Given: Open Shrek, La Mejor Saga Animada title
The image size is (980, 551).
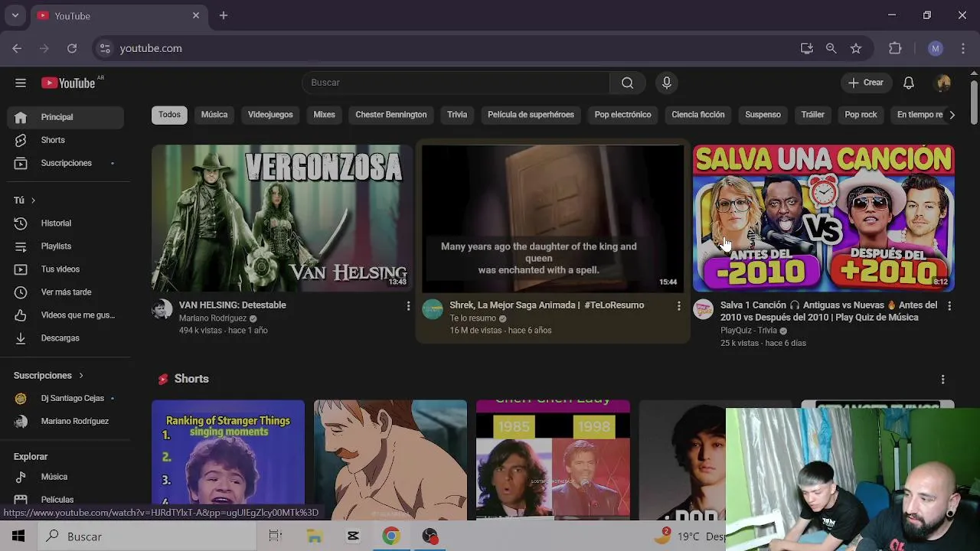Looking at the screenshot, I should (547, 305).
